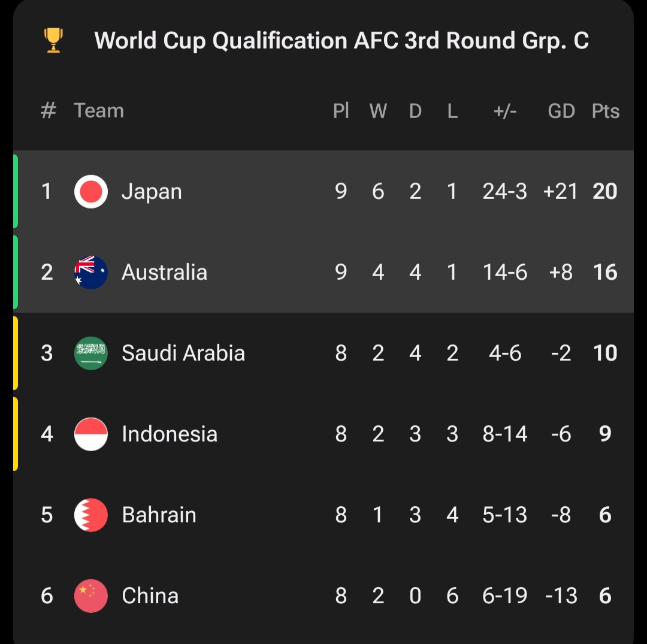647x644 pixels.
Task: Click the China team name
Action: (x=150, y=595)
